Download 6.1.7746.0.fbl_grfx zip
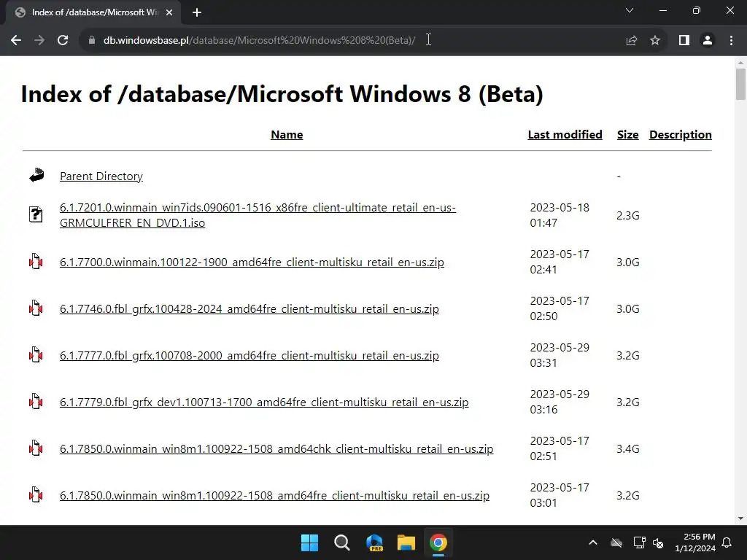 (x=249, y=308)
